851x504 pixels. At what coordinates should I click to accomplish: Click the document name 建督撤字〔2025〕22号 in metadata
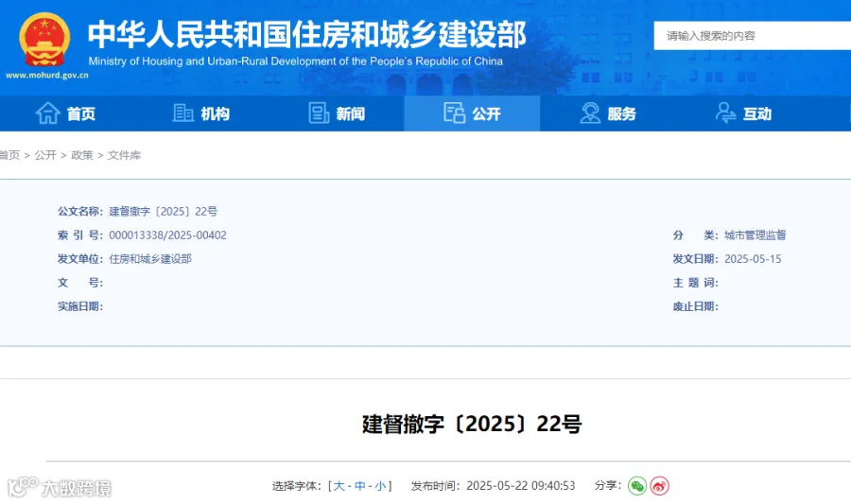pyautogui.click(x=163, y=211)
